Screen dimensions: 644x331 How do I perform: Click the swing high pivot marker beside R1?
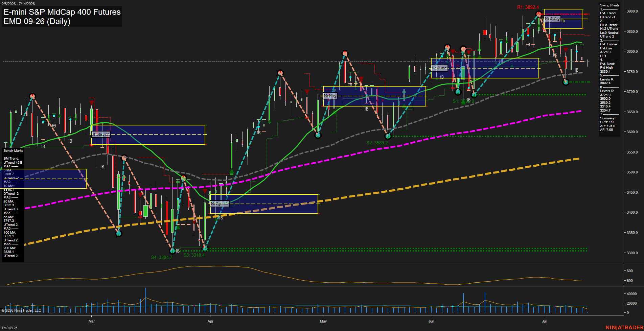(x=538, y=14)
